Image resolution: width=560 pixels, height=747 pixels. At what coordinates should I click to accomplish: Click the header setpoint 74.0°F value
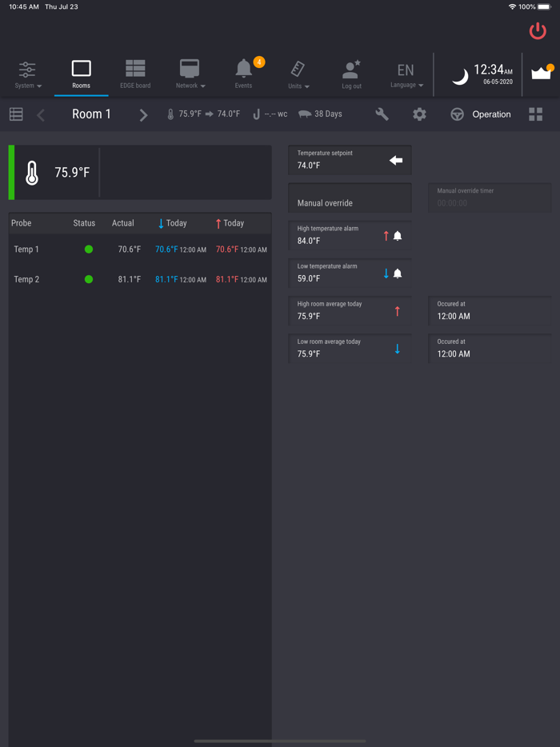click(x=229, y=114)
